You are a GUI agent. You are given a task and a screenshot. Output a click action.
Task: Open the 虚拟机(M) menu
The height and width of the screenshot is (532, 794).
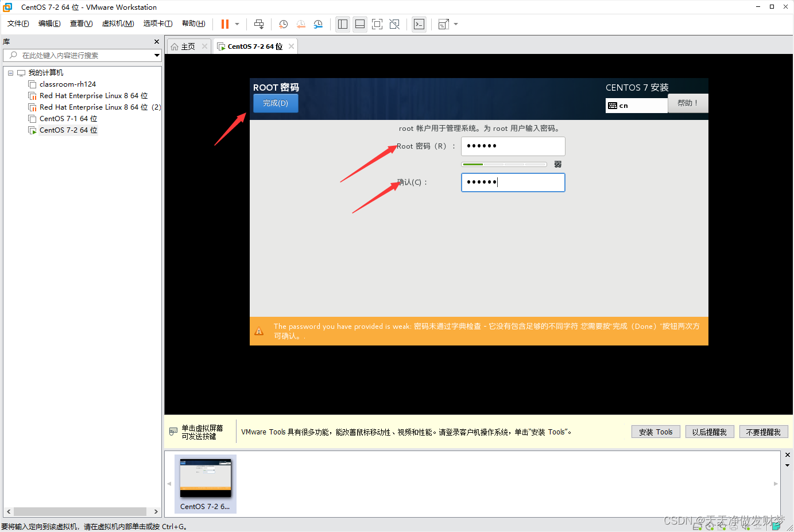point(118,24)
